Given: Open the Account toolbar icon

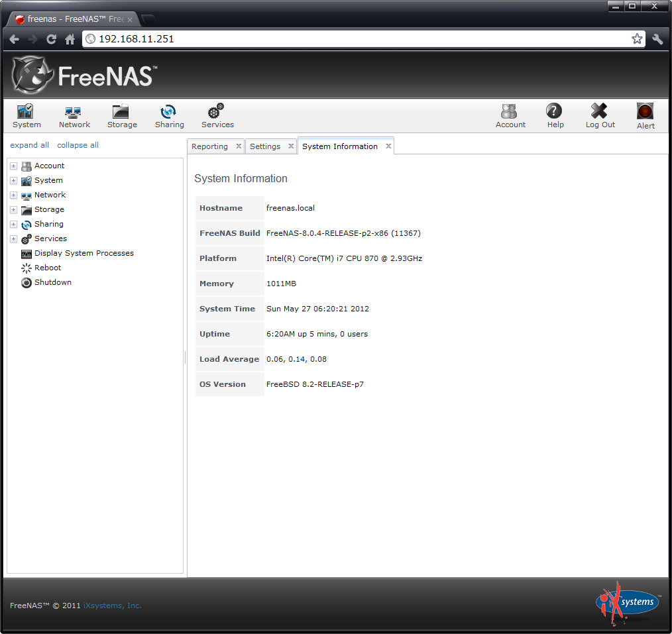Looking at the screenshot, I should point(510,116).
